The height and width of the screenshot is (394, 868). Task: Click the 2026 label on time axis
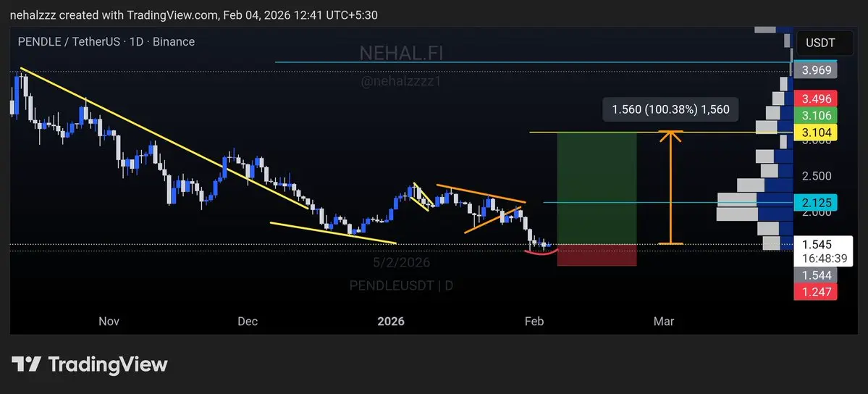tap(391, 322)
